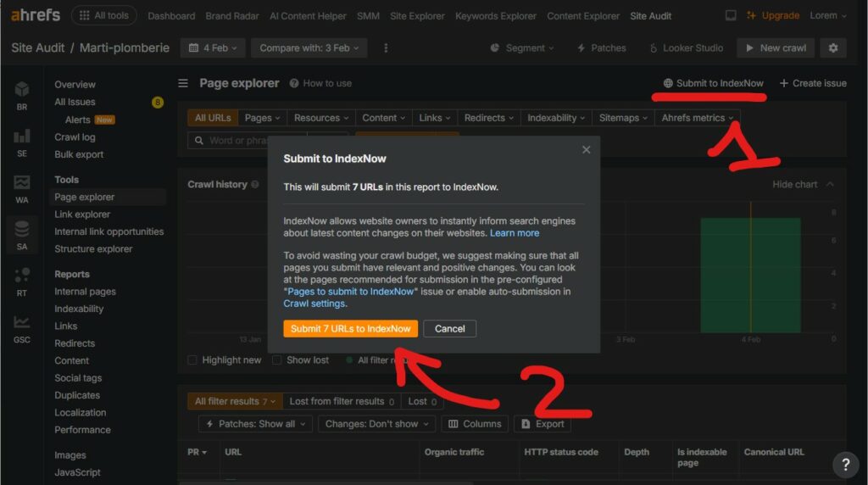Toggle the Show lost checkbox

point(277,360)
